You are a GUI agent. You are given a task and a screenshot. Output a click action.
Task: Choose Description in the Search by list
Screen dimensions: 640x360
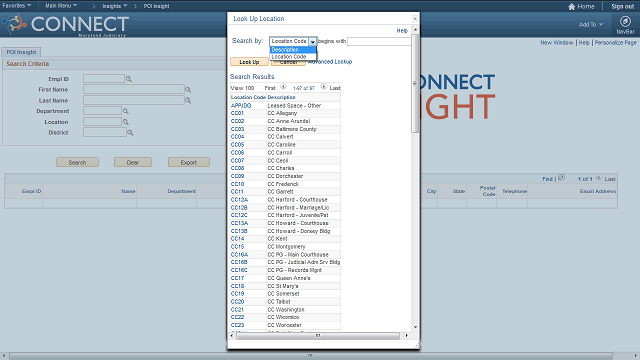[293, 49]
